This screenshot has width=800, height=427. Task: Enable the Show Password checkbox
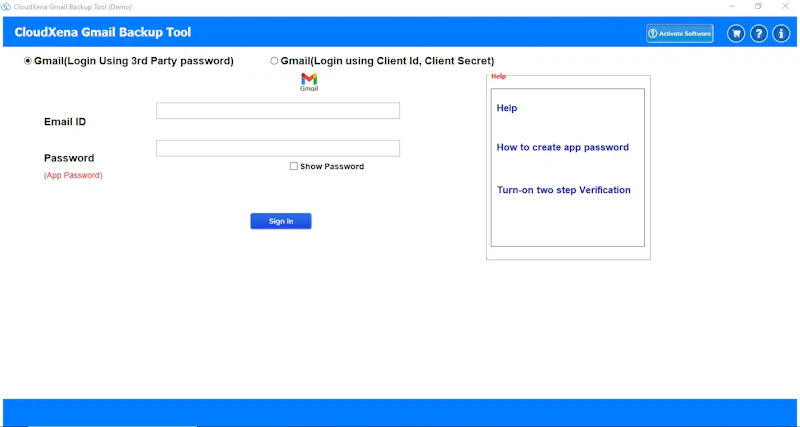[293, 166]
